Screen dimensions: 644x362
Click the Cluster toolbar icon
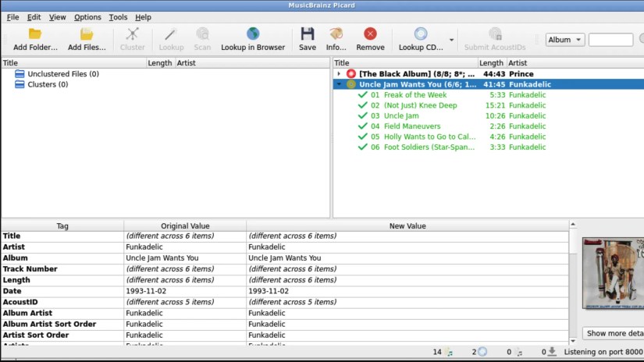click(x=132, y=34)
